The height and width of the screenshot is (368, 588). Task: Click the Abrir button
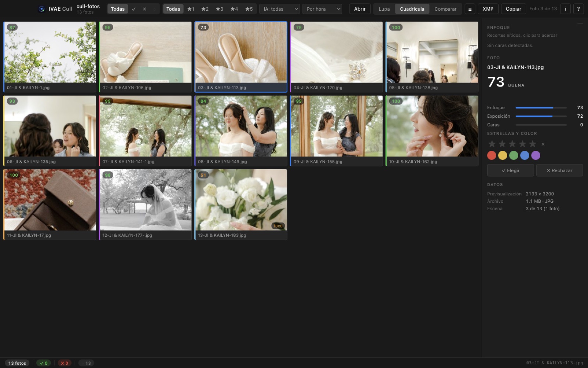pyautogui.click(x=360, y=9)
